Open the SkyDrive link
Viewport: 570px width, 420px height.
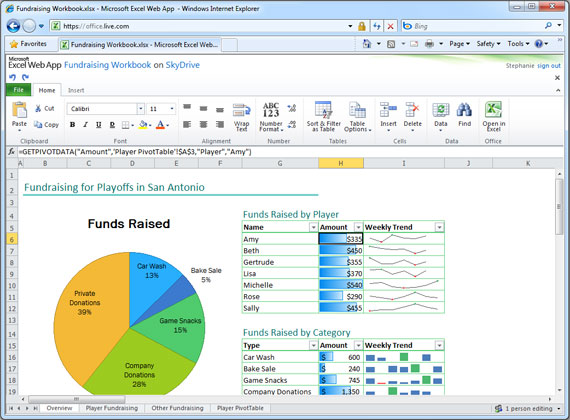(x=182, y=65)
